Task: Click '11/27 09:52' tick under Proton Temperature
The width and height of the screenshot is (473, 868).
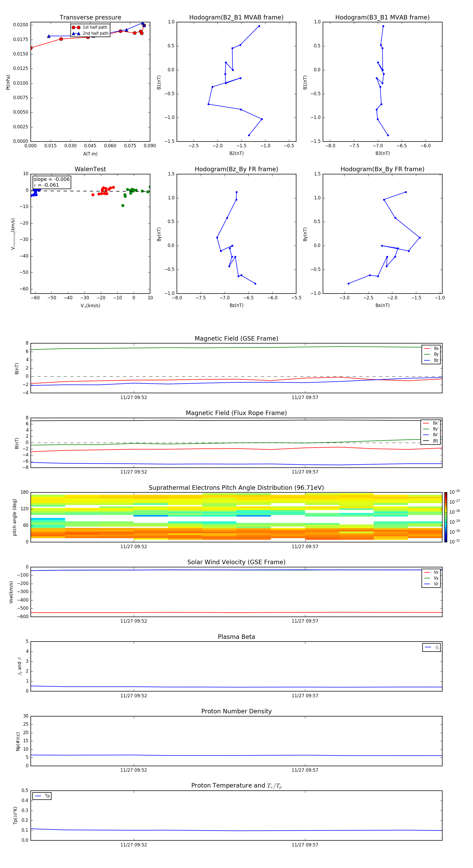Action: [134, 845]
